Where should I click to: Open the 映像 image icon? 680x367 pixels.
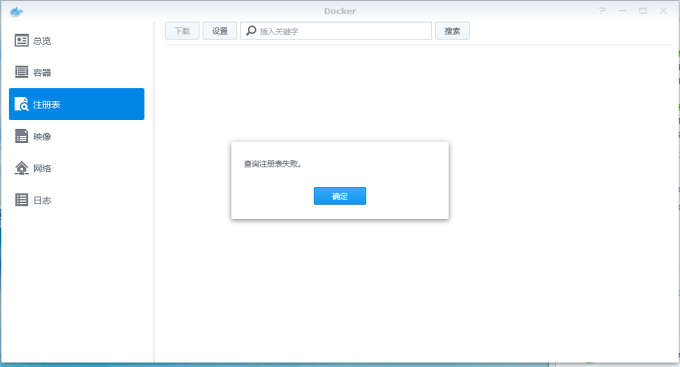(x=21, y=136)
